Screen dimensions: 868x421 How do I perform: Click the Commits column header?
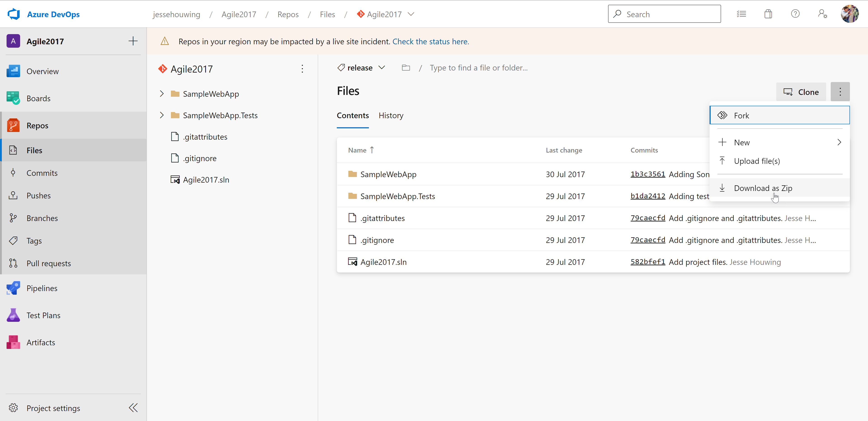tap(644, 150)
